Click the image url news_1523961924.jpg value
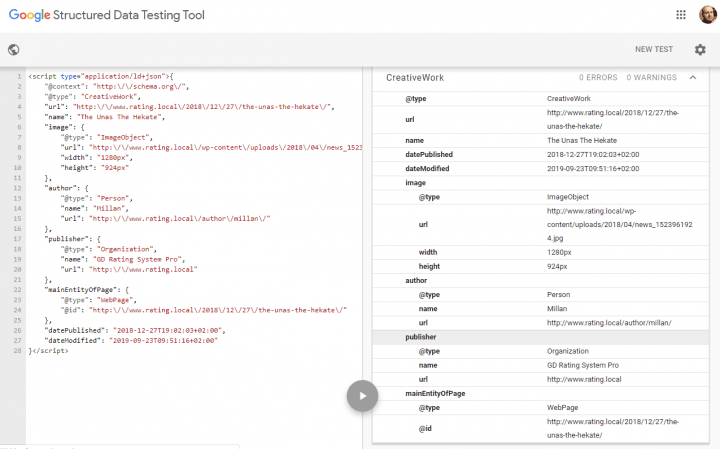 (619, 224)
